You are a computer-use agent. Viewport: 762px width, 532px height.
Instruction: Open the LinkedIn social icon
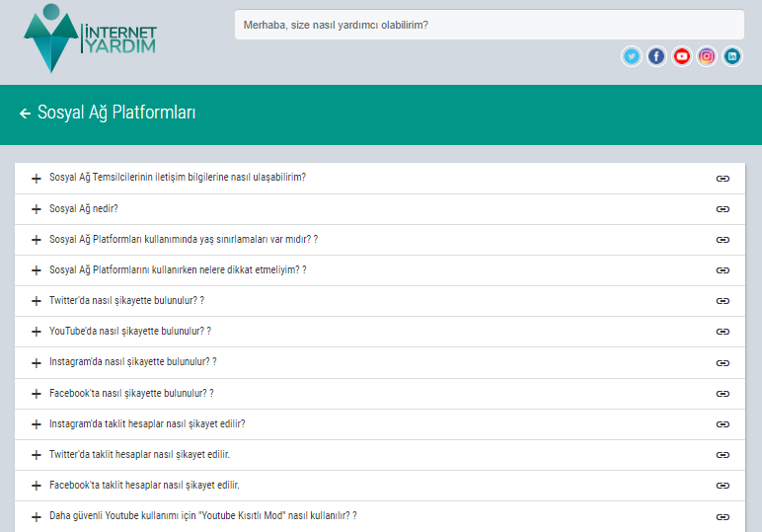[731, 57]
